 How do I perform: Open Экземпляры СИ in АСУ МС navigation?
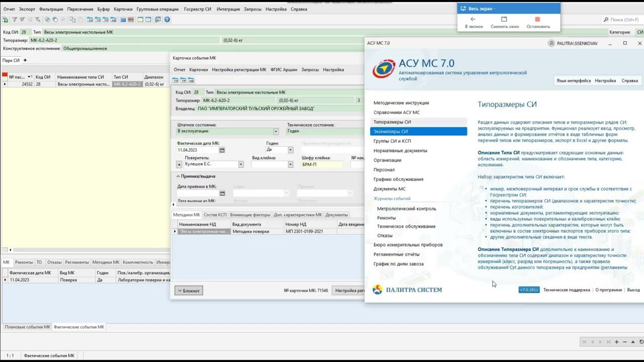(419, 131)
